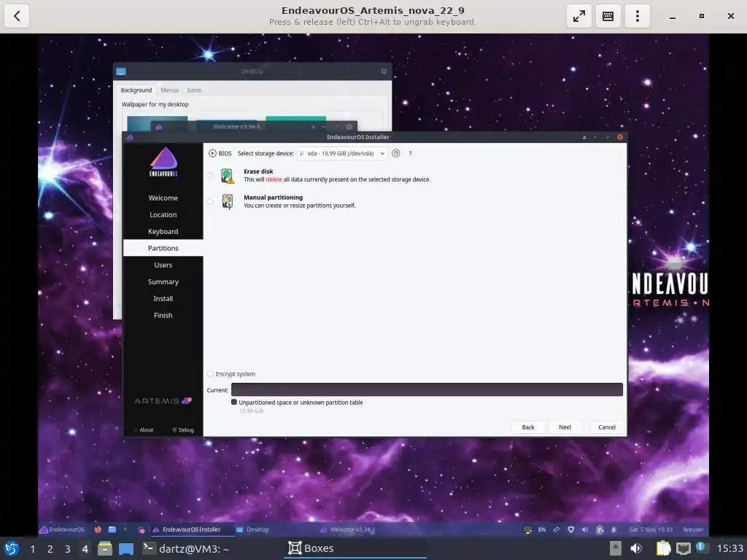Viewport: 747px width, 560px height.
Task: Go to the Install step in sidebar
Action: pos(163,298)
